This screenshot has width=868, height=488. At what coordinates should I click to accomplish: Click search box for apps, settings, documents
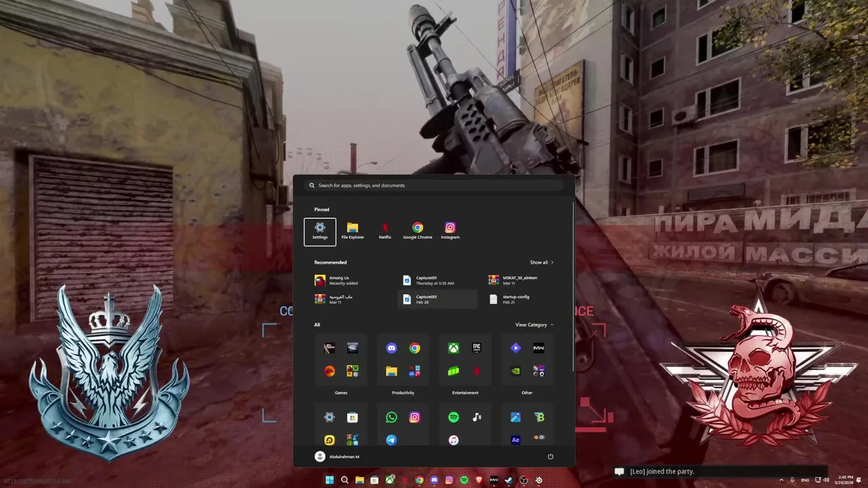pyautogui.click(x=434, y=185)
